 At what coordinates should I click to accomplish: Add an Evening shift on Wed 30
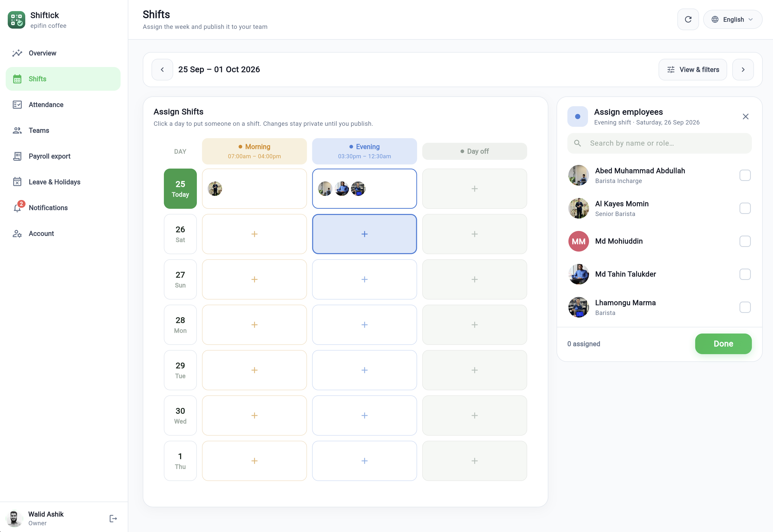pyautogui.click(x=365, y=415)
